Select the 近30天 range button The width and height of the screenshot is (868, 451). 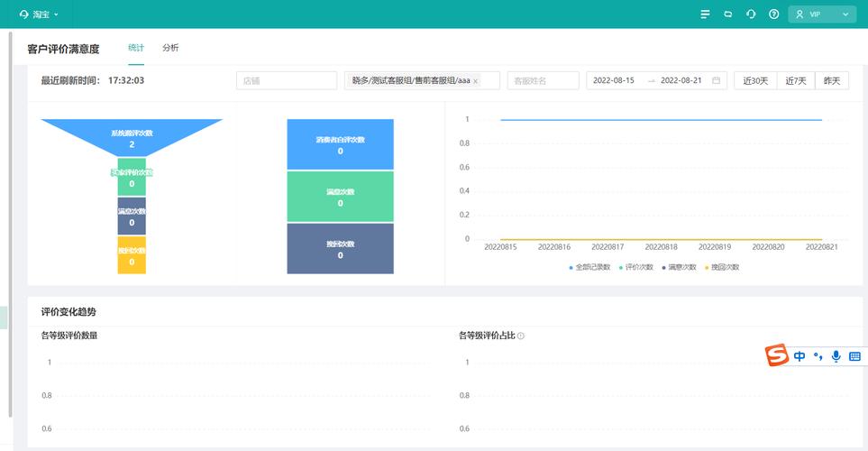(755, 81)
